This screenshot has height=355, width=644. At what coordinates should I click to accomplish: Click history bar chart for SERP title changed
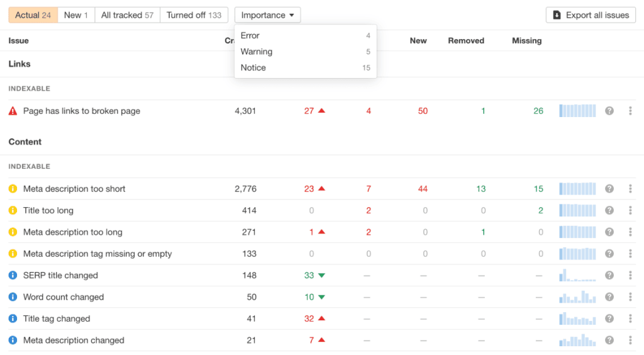577,276
